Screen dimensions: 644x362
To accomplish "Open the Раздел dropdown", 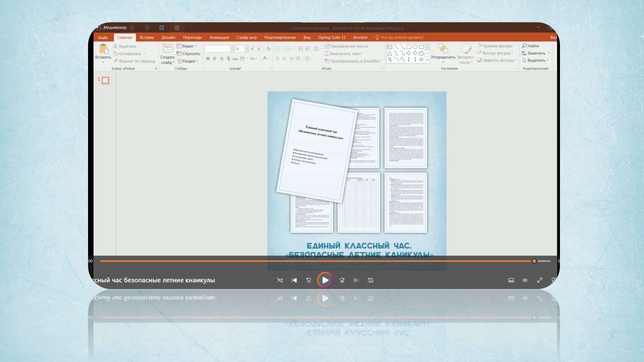I will [x=187, y=61].
